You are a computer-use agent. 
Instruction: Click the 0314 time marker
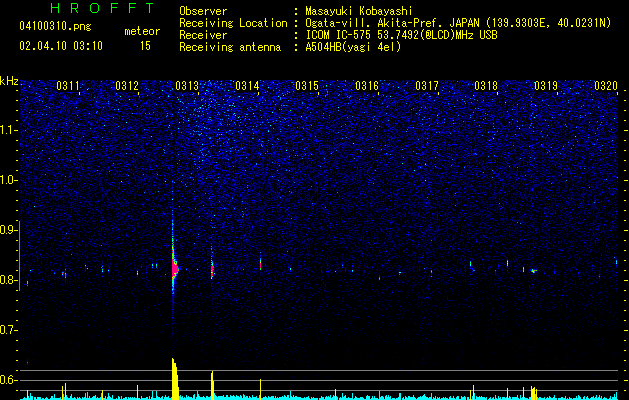tap(247, 85)
